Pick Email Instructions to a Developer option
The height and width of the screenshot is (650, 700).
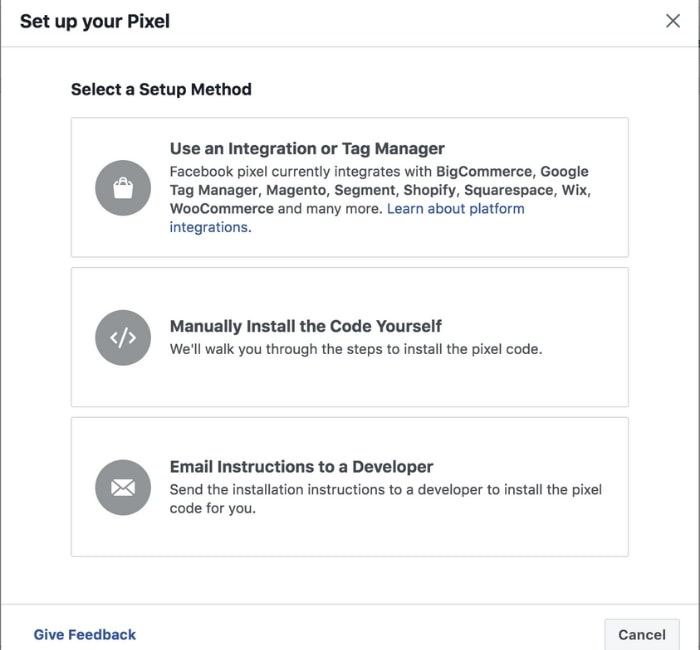(301, 467)
